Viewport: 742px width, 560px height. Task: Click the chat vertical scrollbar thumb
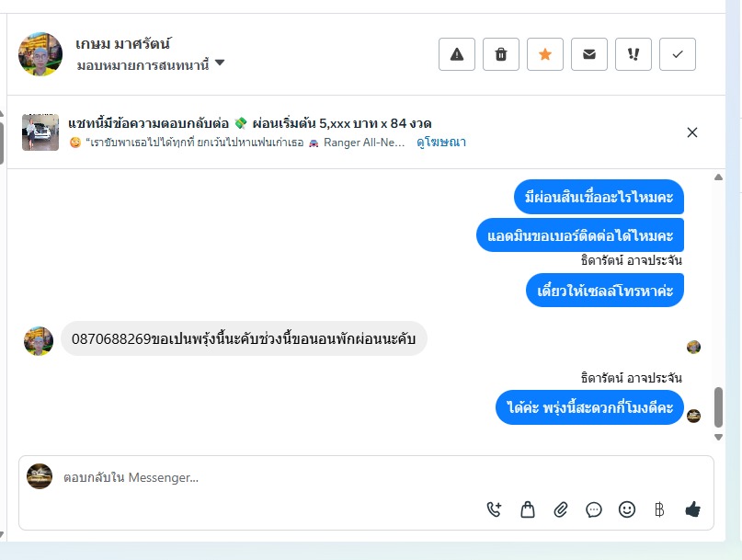(719, 406)
